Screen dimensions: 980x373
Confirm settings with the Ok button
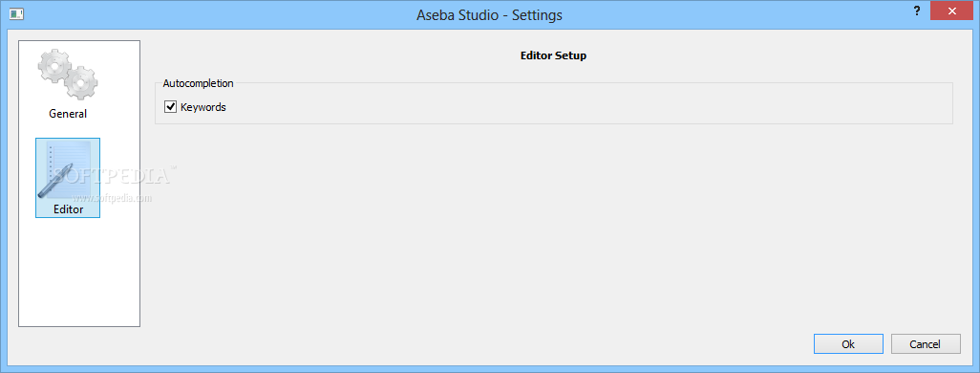848,343
